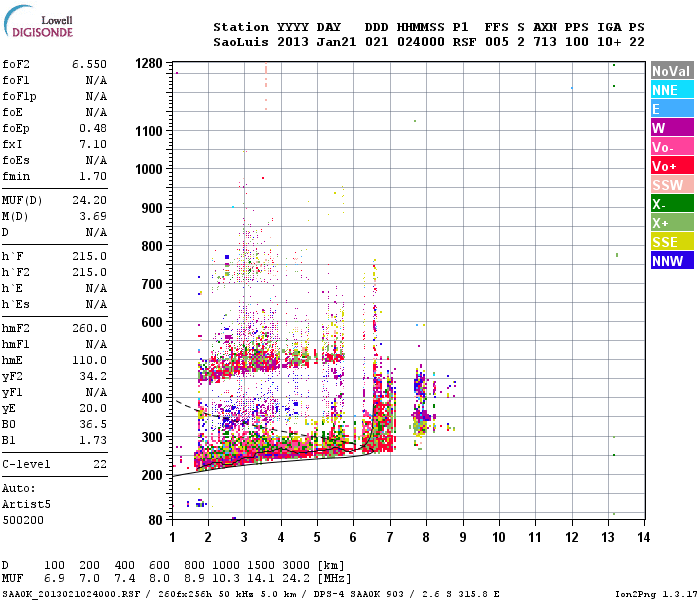Click the 024000 time in header
This screenshot has height=600, width=700.
tap(421, 42)
